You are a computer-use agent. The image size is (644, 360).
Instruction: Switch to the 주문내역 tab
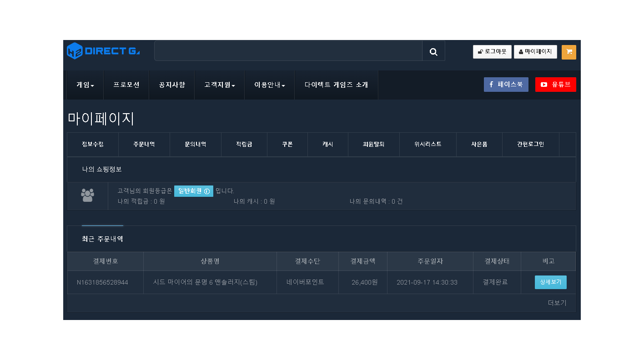coord(144,145)
